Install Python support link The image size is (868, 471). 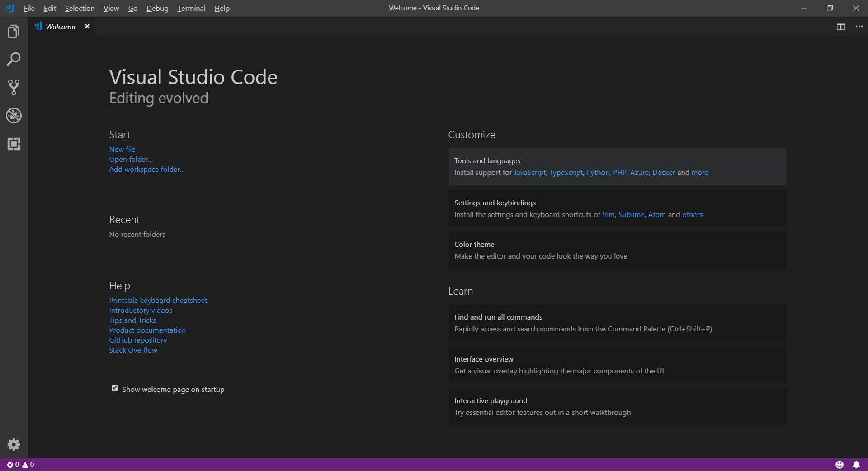[598, 172]
